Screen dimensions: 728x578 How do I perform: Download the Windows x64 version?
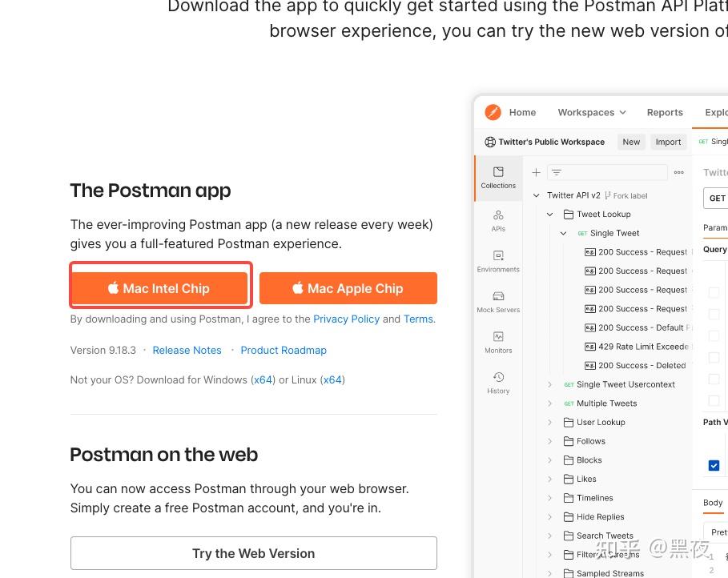[263, 379]
